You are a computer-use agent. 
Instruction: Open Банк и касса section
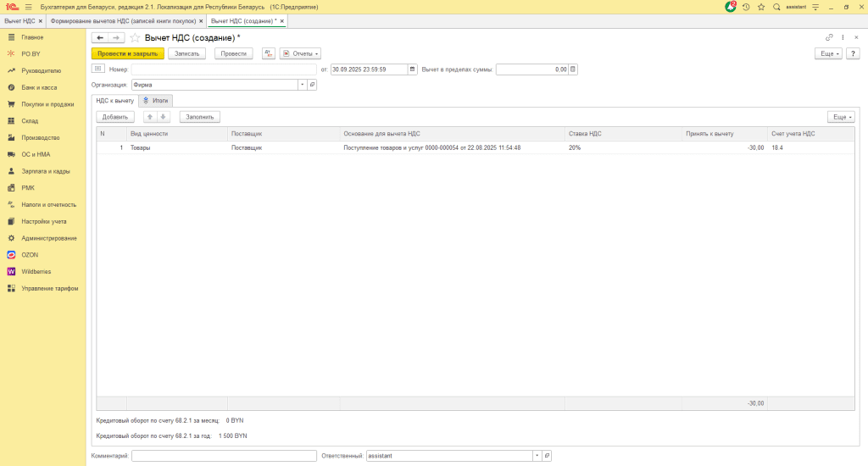coord(41,87)
